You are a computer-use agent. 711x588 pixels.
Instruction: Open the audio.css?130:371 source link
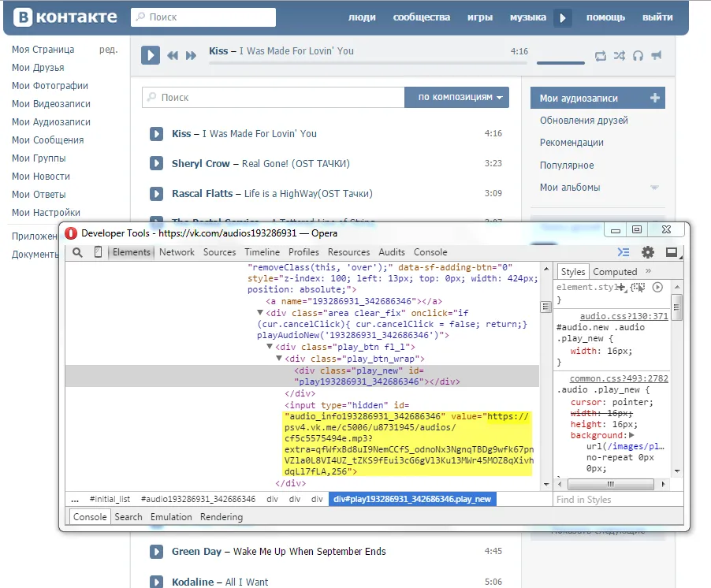624,316
